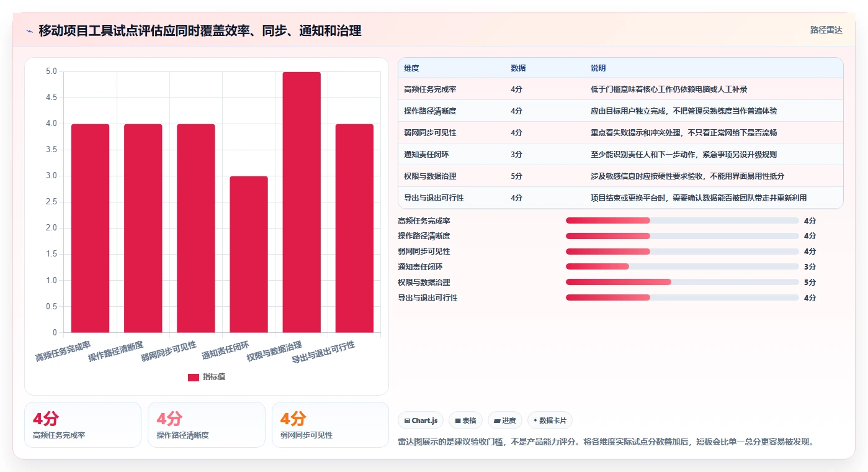
Task: Open the 高频任务完成率 data card
Action: click(83, 425)
